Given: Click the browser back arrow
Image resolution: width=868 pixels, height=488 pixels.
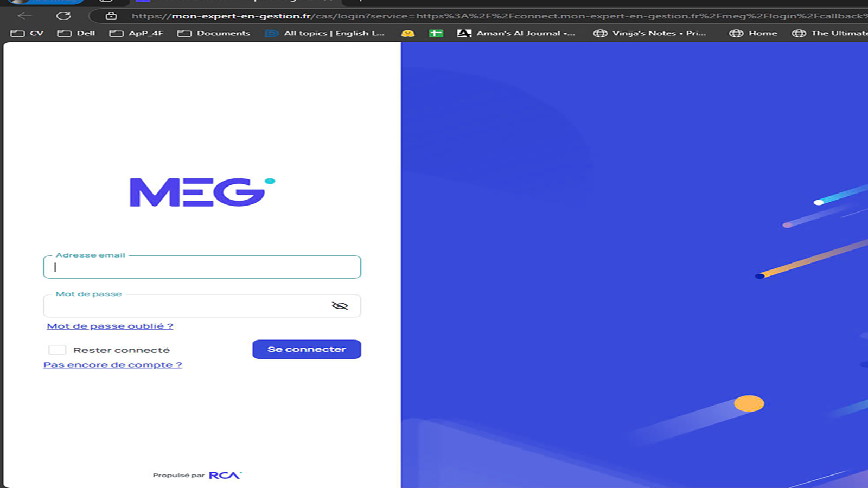Looking at the screenshot, I should pyautogui.click(x=25, y=16).
